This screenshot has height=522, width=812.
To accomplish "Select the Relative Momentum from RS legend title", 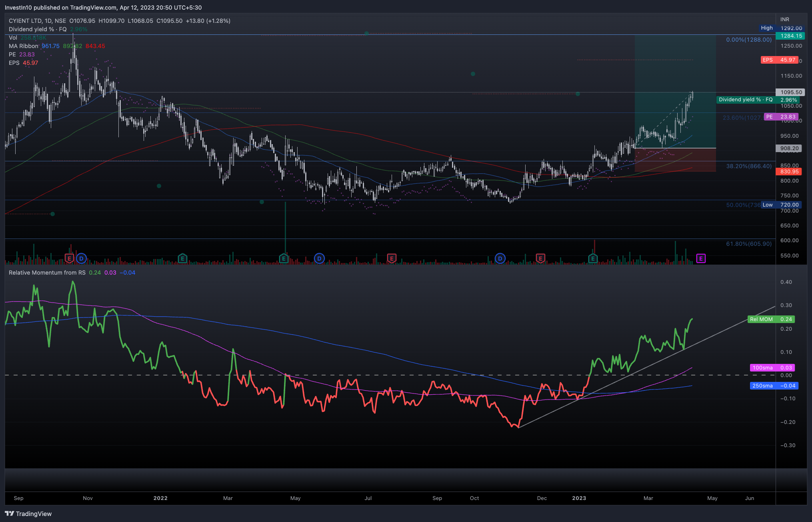I will 47,273.
